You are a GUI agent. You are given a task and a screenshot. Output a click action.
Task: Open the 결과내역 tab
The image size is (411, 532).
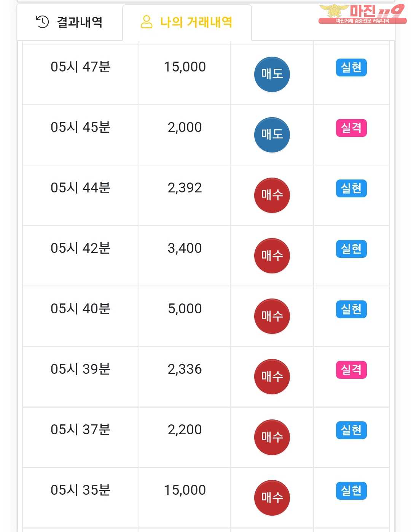click(69, 22)
